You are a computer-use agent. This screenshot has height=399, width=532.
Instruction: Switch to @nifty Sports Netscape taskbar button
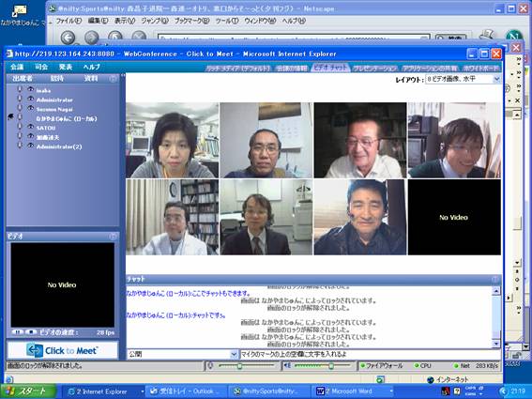pos(269,391)
